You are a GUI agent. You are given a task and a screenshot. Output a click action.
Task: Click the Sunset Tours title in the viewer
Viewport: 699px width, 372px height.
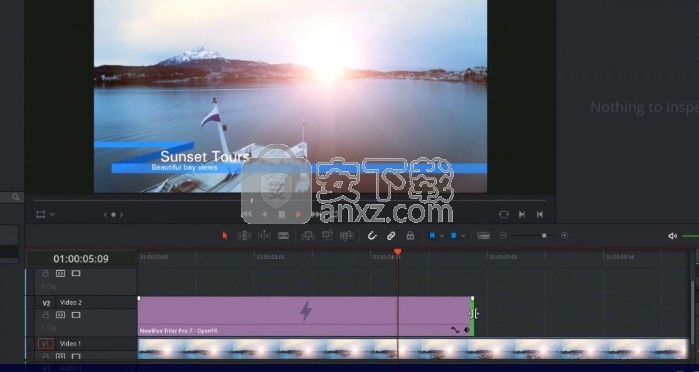205,157
